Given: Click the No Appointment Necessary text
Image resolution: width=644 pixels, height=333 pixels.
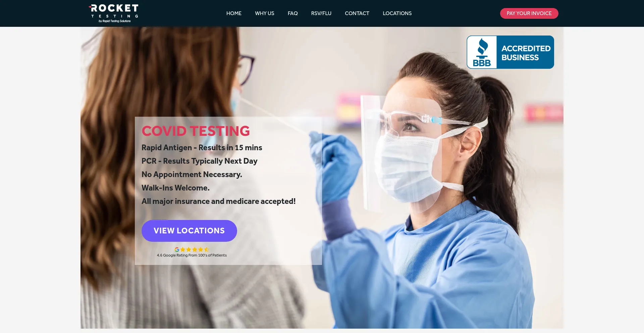Looking at the screenshot, I should pos(192,174).
